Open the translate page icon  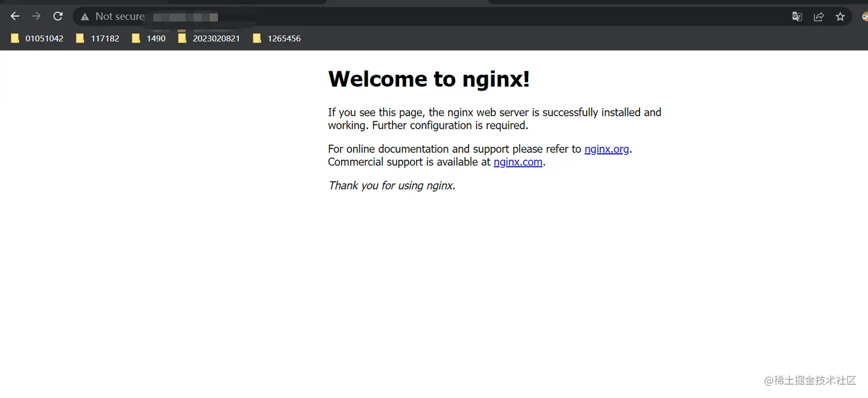[797, 17]
